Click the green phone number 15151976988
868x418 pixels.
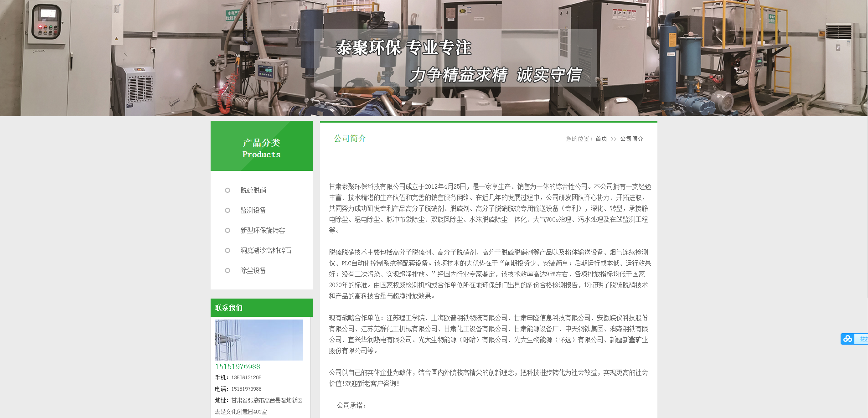click(x=238, y=366)
